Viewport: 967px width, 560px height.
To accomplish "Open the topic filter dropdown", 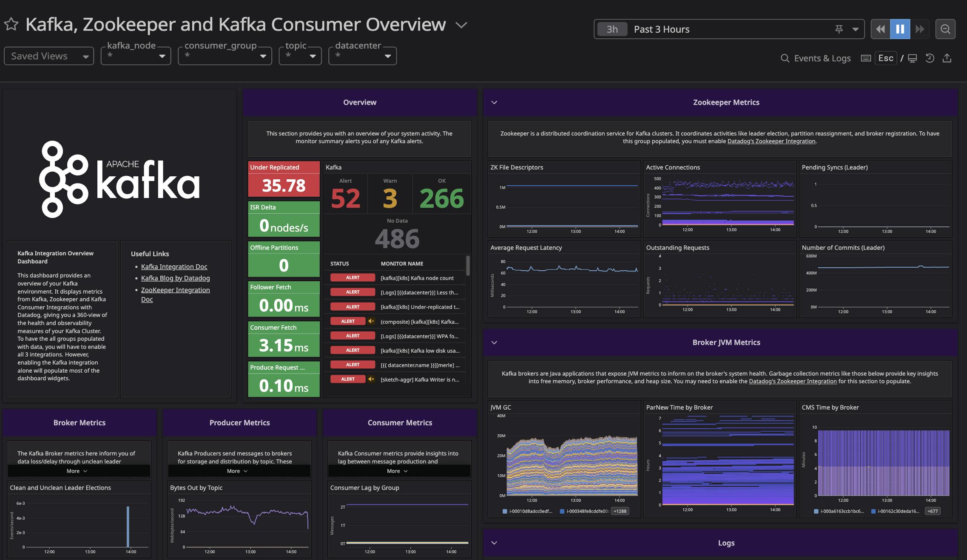I will pyautogui.click(x=300, y=56).
